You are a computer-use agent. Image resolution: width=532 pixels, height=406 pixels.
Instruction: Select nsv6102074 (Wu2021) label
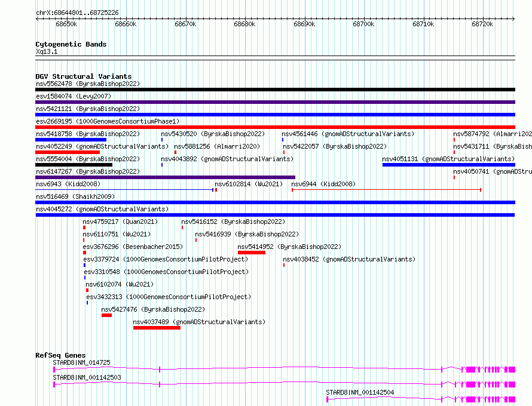tap(120, 284)
